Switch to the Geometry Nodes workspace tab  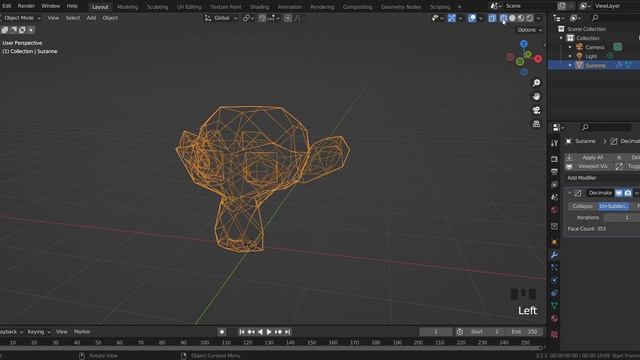(401, 7)
